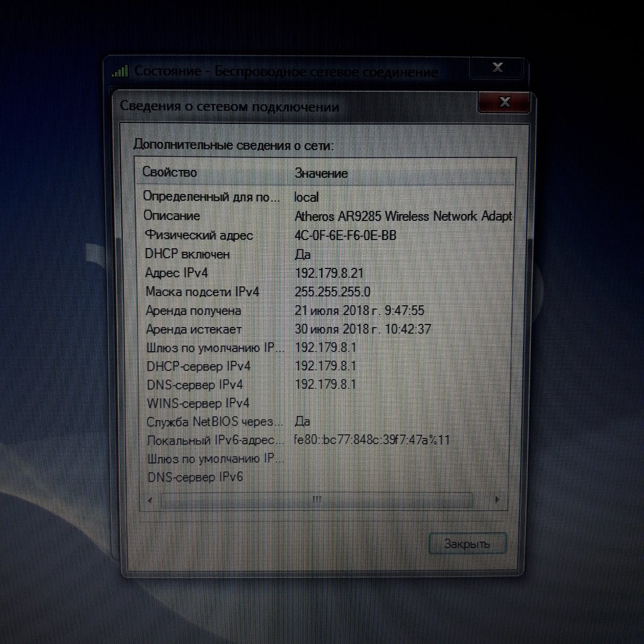Close the Сведения о сетевом подключении dialog

(504, 102)
